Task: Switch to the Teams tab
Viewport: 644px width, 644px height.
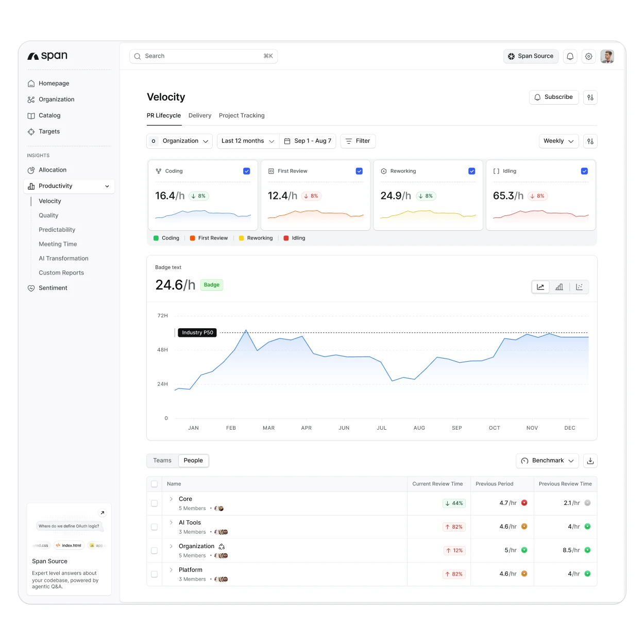Action: click(x=162, y=461)
